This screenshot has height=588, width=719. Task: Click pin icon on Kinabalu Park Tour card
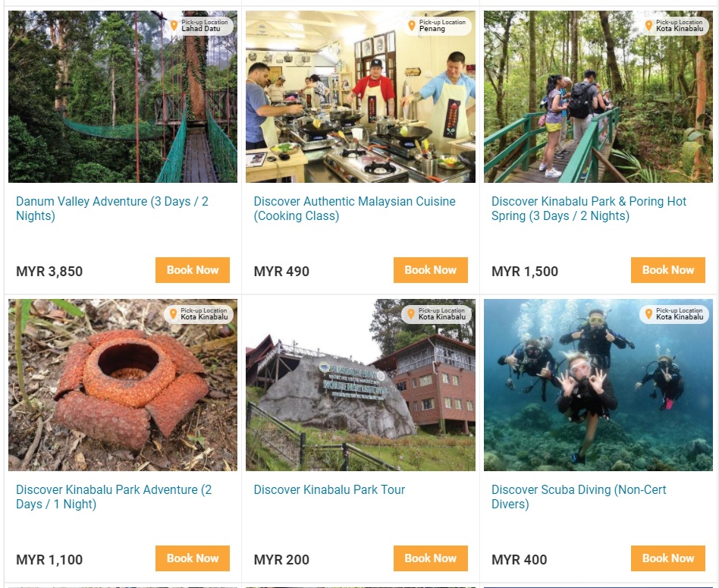(x=411, y=313)
